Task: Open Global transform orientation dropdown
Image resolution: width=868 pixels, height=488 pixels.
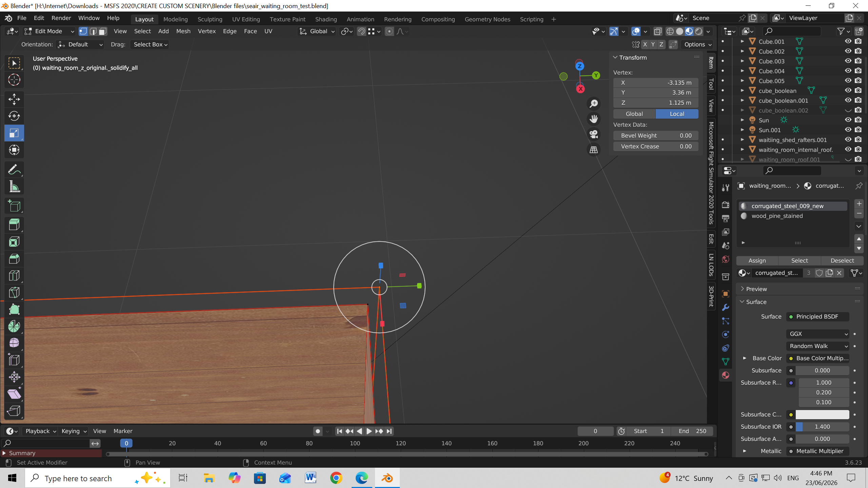Action: (317, 32)
